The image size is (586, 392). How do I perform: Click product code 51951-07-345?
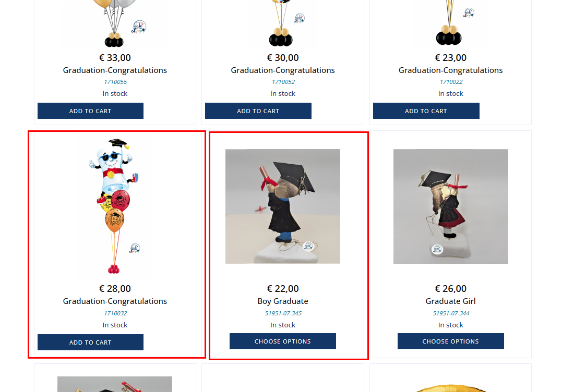(283, 313)
